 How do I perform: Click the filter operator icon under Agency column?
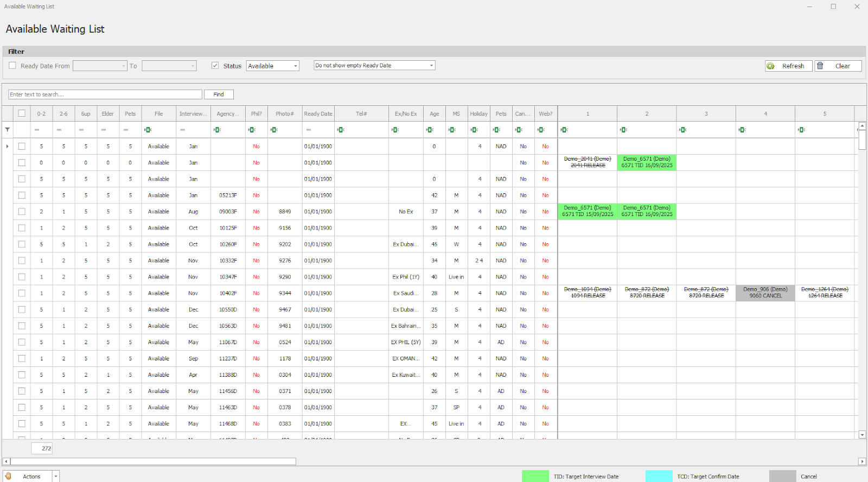[x=217, y=130]
